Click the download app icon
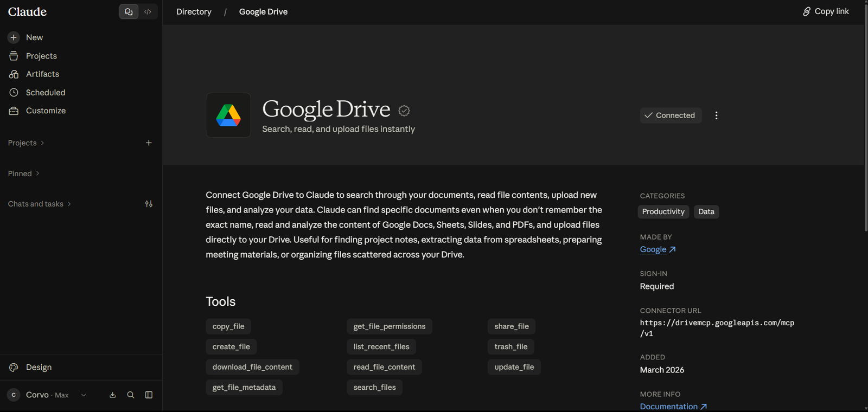The width and height of the screenshot is (868, 412). click(x=113, y=395)
